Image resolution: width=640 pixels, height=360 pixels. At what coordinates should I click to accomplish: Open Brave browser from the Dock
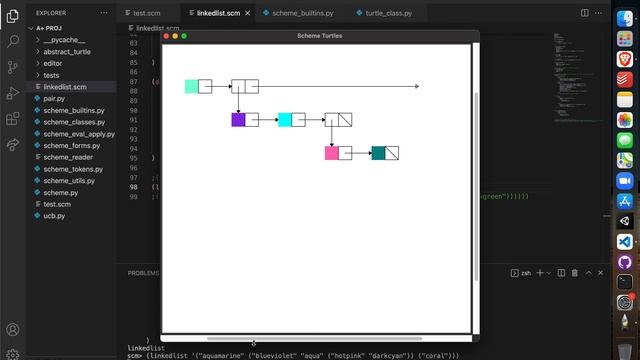[624, 60]
